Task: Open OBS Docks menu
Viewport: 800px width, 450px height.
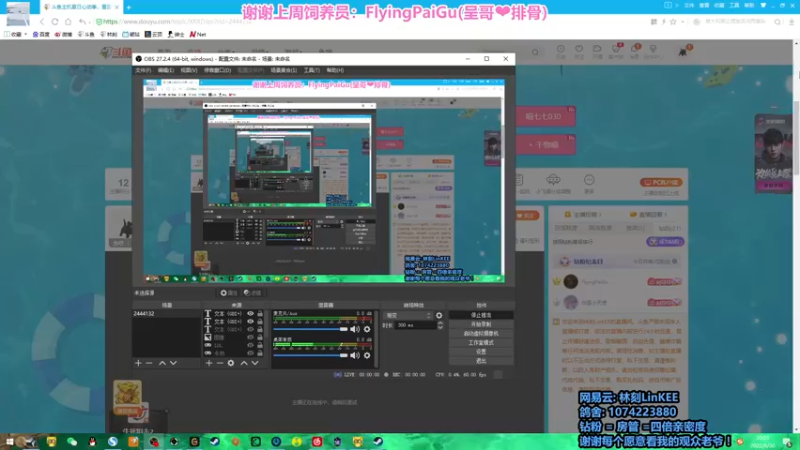Action: (x=218, y=70)
